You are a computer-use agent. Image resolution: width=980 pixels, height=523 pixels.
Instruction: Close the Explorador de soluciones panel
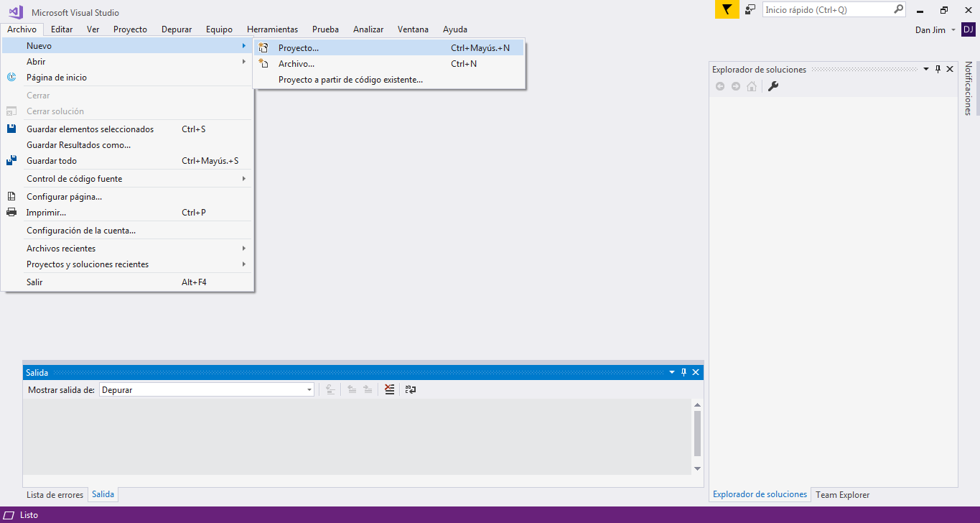click(x=950, y=69)
